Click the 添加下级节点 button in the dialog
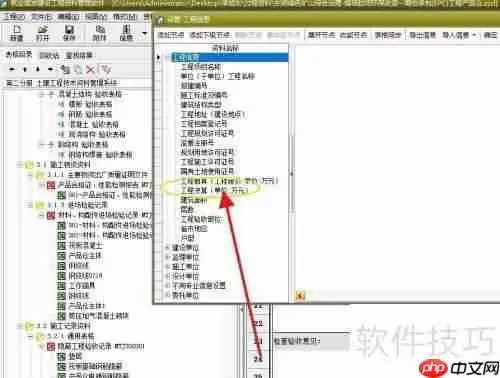 (210, 35)
